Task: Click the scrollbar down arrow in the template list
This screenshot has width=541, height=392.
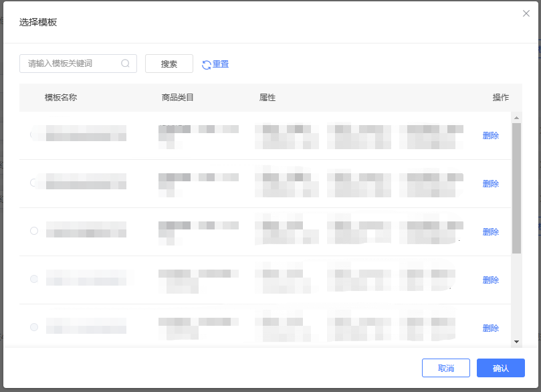Action: pyautogui.click(x=516, y=341)
